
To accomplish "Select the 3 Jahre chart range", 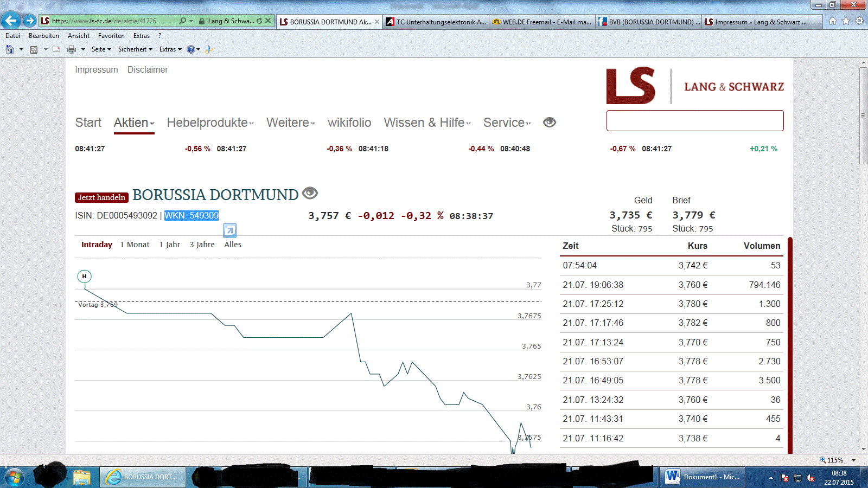I will click(202, 245).
